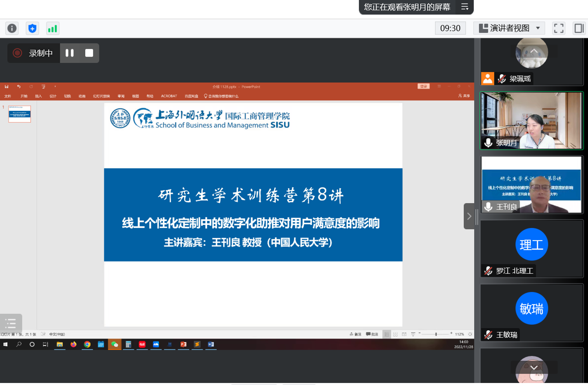
Task: Click 张明月's microphone icon
Action: [488, 143]
